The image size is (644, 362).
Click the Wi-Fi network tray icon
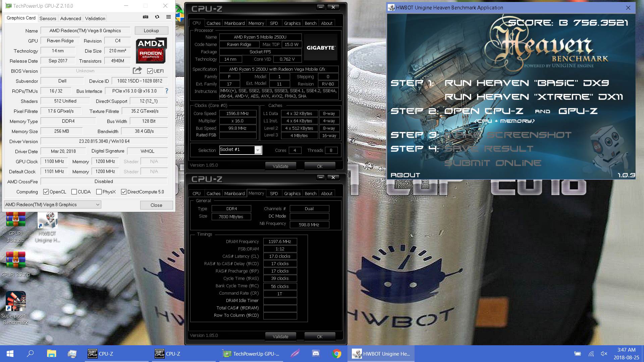click(x=591, y=354)
